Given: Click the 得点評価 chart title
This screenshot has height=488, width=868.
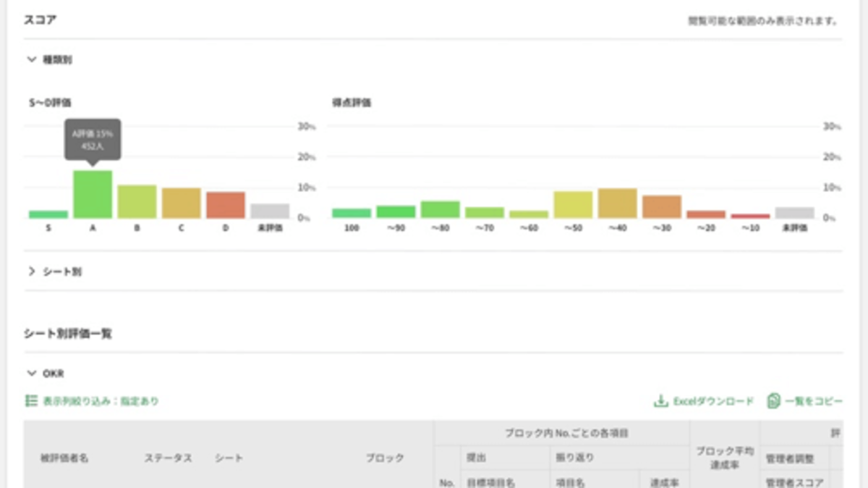Looking at the screenshot, I should [352, 104].
